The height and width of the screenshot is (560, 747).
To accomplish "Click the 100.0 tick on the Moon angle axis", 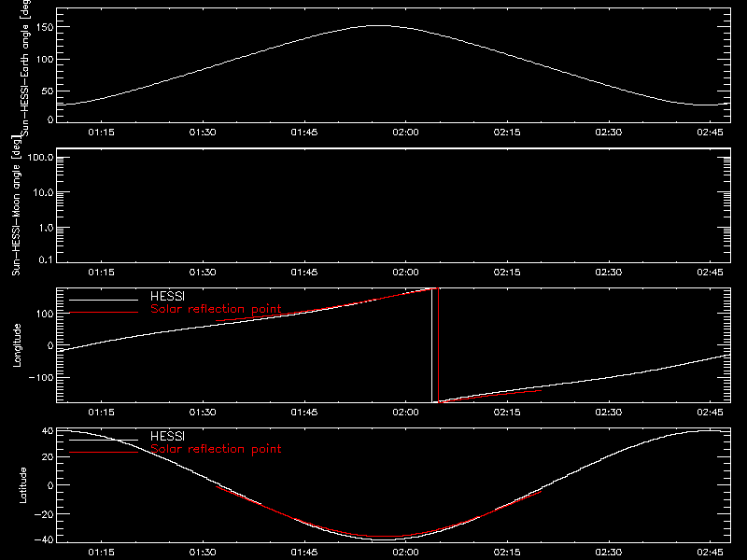I will (40, 158).
